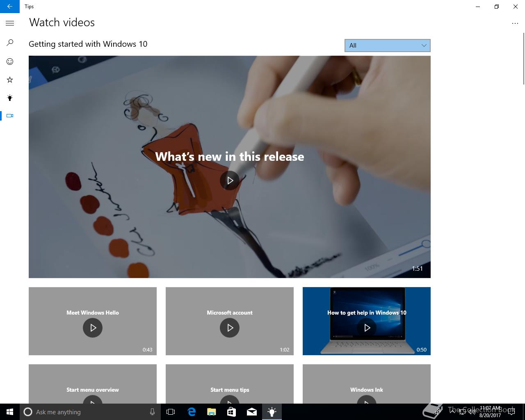Play the What's new in this release video
The image size is (525, 420).
[230, 180]
